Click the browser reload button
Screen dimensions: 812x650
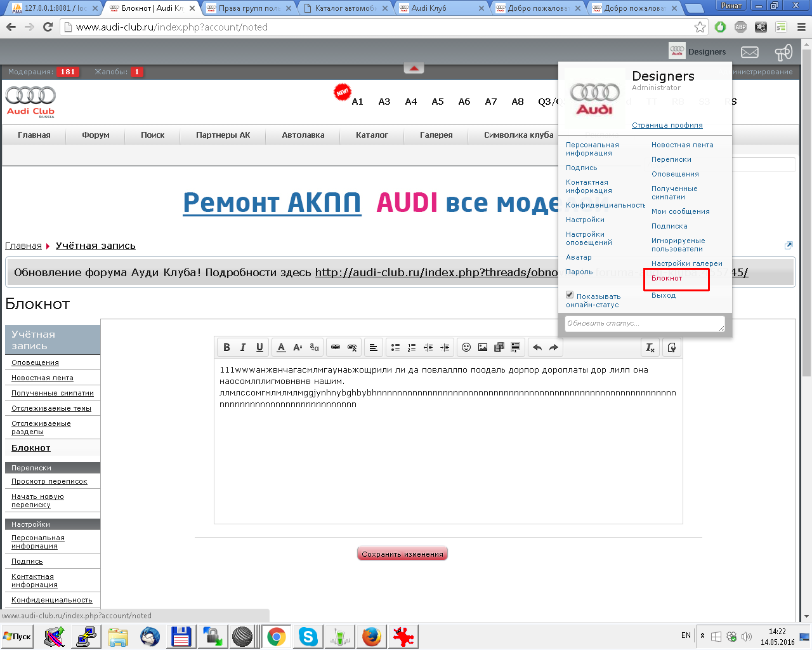click(48, 27)
